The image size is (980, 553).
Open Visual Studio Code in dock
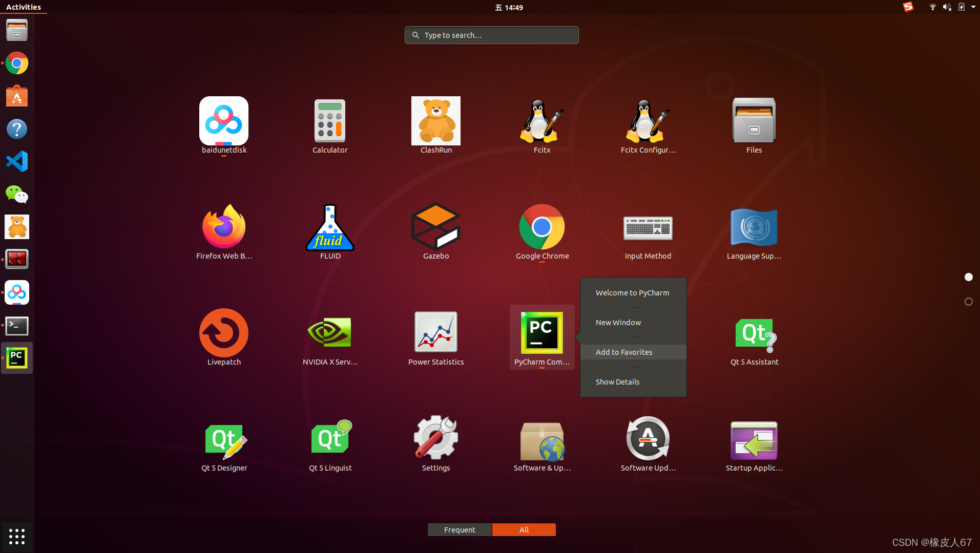coord(17,161)
